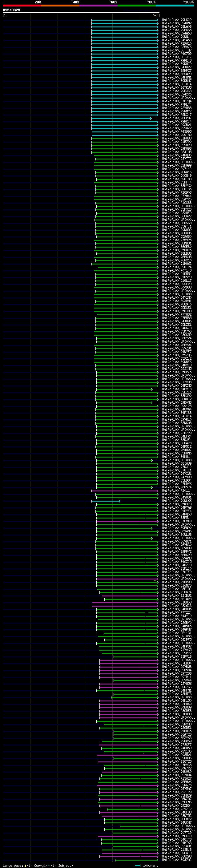Click the UniRef100_P51131 label
This screenshot has width=197, height=868.
[x=176, y=633]
